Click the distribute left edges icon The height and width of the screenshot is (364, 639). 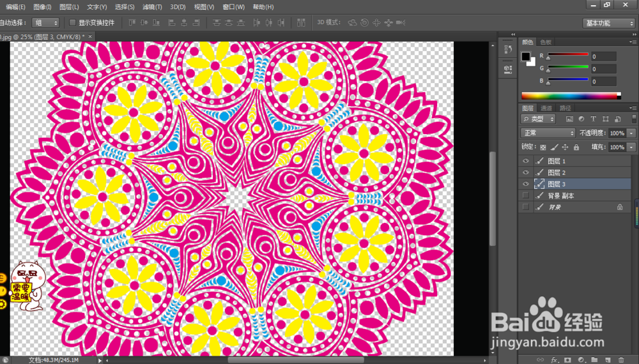point(257,23)
